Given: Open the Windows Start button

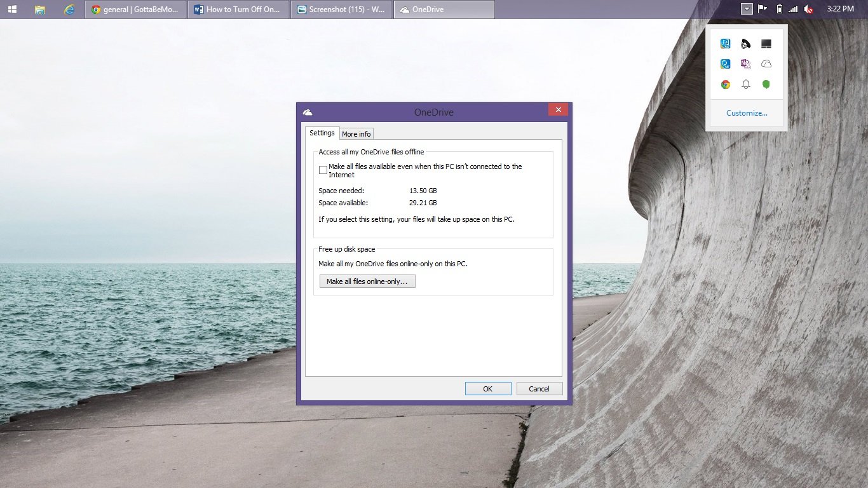Looking at the screenshot, I should (12, 9).
